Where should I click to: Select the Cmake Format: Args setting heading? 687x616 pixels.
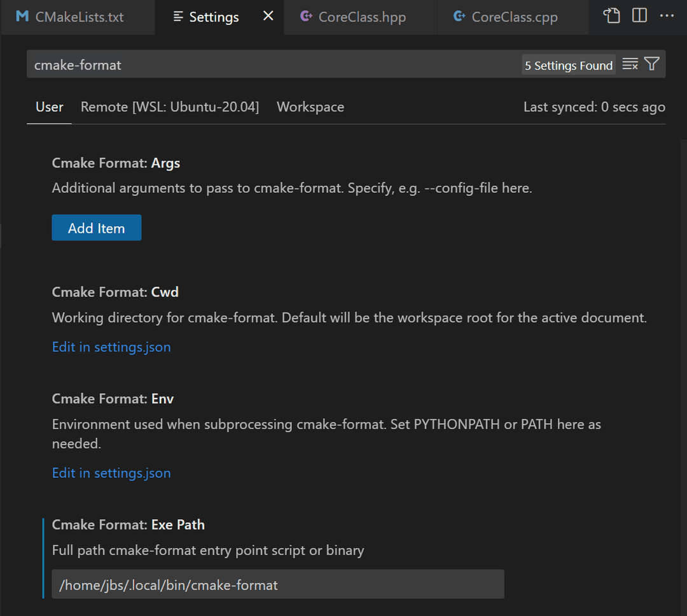pos(116,163)
